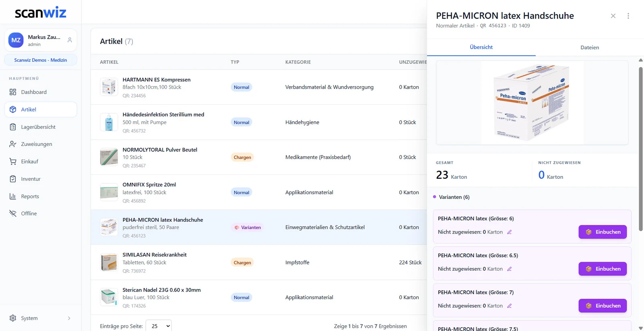Click the 224 Stück cell
This screenshot has width=644, height=331.
411,263
